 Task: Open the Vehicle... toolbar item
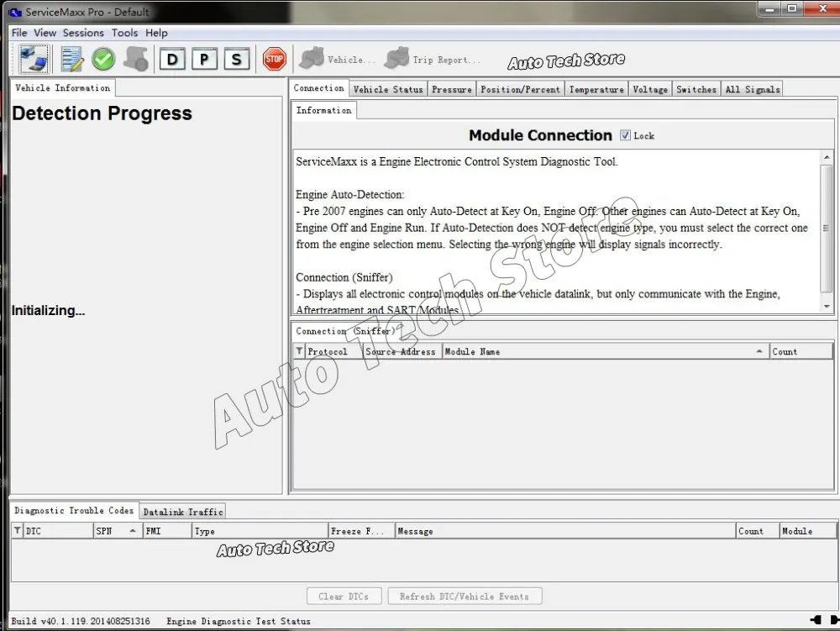click(x=337, y=59)
